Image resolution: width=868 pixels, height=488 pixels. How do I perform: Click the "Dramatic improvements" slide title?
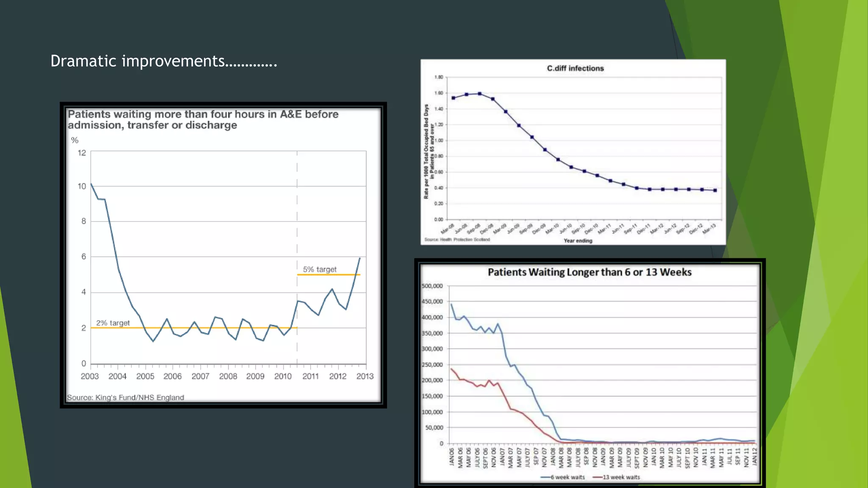164,61
